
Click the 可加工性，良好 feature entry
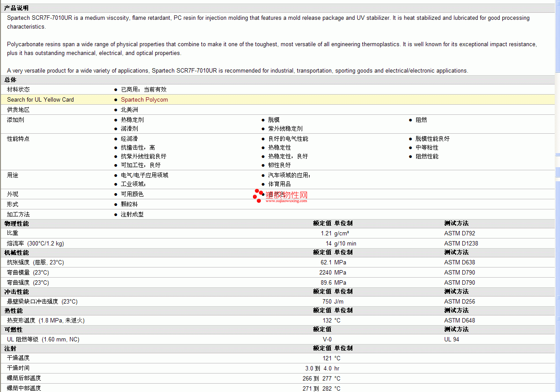point(141,165)
